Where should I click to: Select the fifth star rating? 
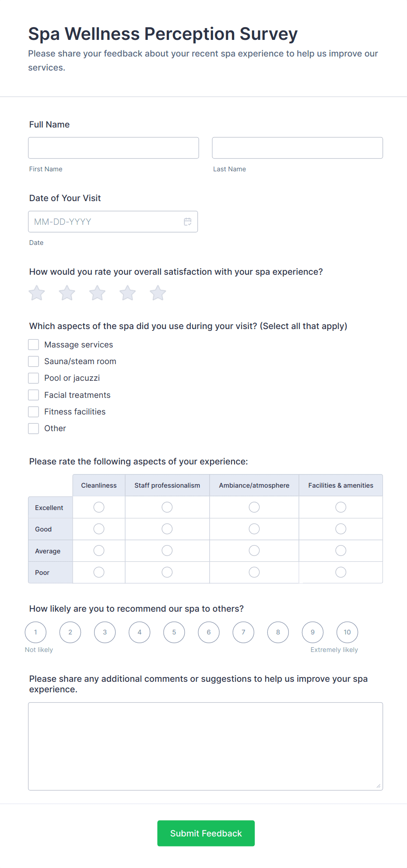(158, 293)
